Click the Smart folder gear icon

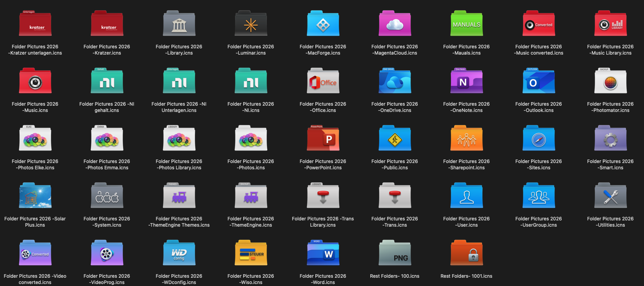pyautogui.click(x=610, y=139)
